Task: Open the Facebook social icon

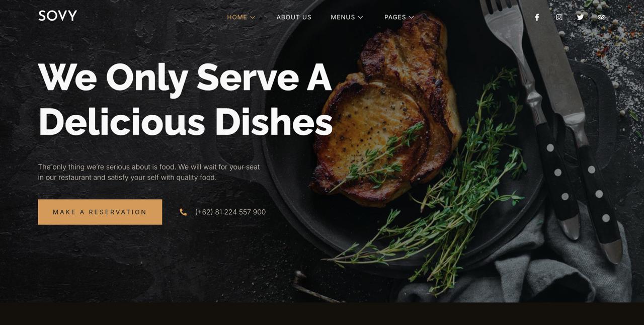Action: point(537,17)
